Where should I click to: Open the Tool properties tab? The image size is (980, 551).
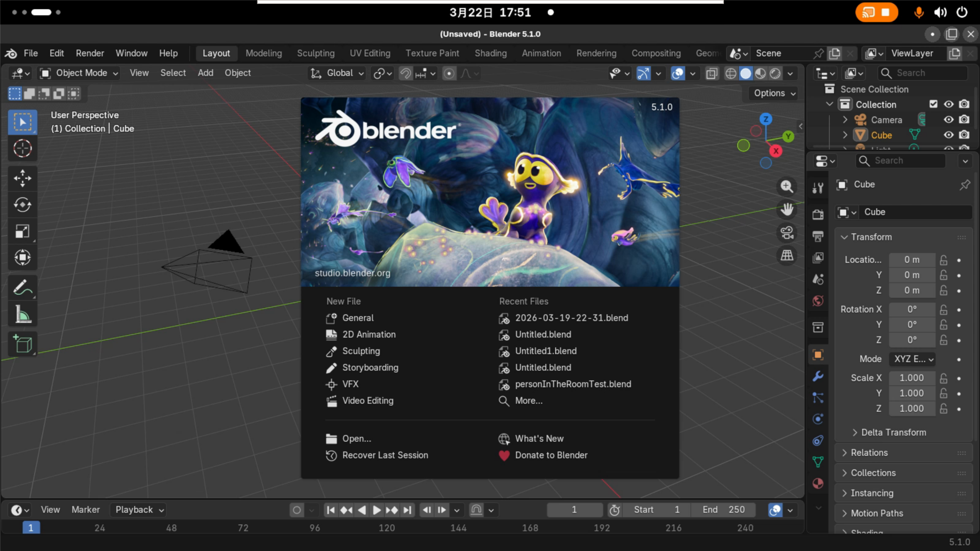pyautogui.click(x=818, y=188)
